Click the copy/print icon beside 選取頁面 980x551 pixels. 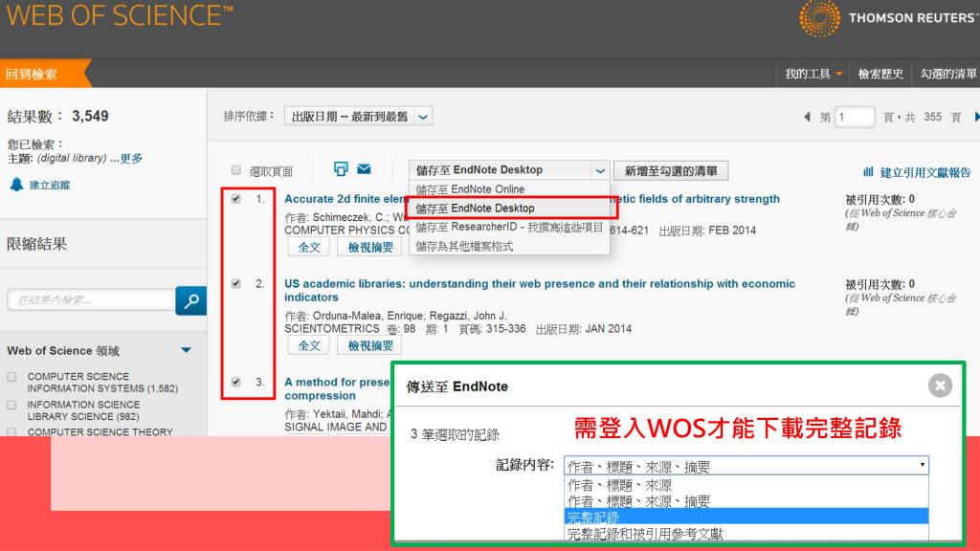point(341,168)
